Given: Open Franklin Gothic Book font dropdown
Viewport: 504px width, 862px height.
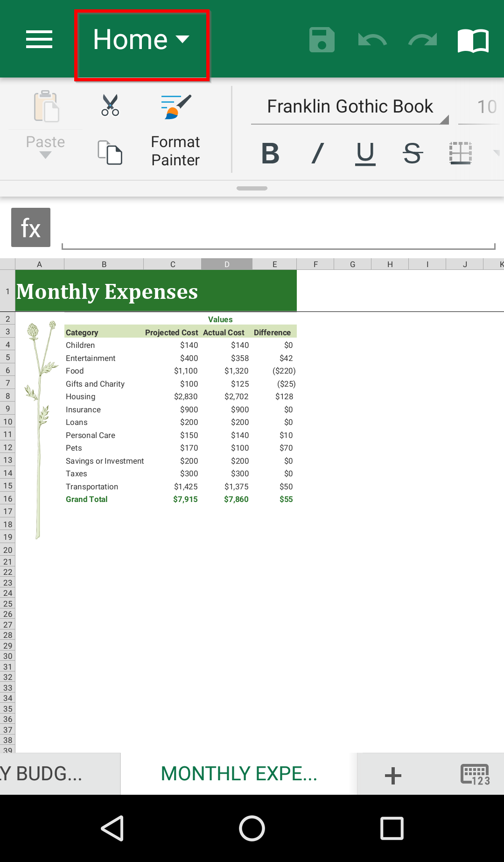Looking at the screenshot, I should (x=350, y=107).
